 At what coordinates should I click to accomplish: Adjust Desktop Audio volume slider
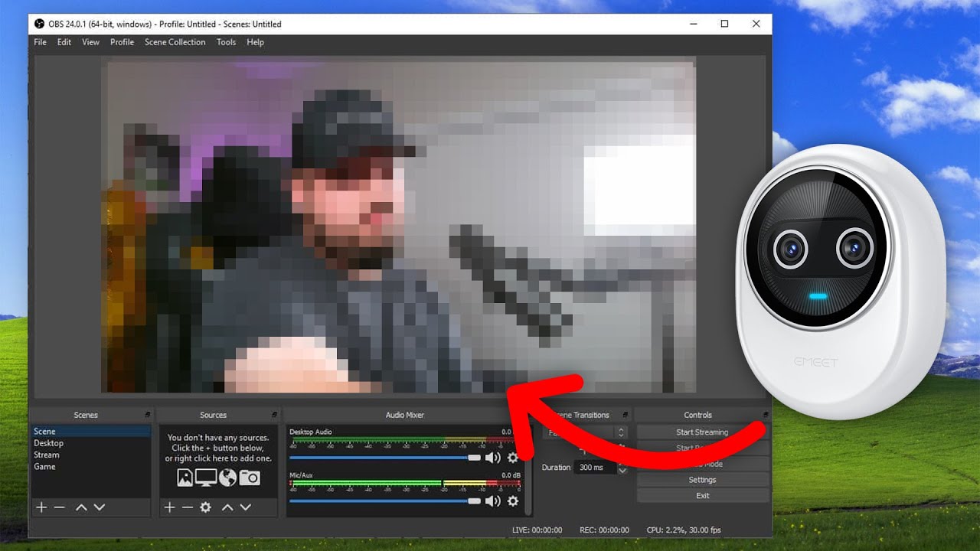tap(384, 458)
